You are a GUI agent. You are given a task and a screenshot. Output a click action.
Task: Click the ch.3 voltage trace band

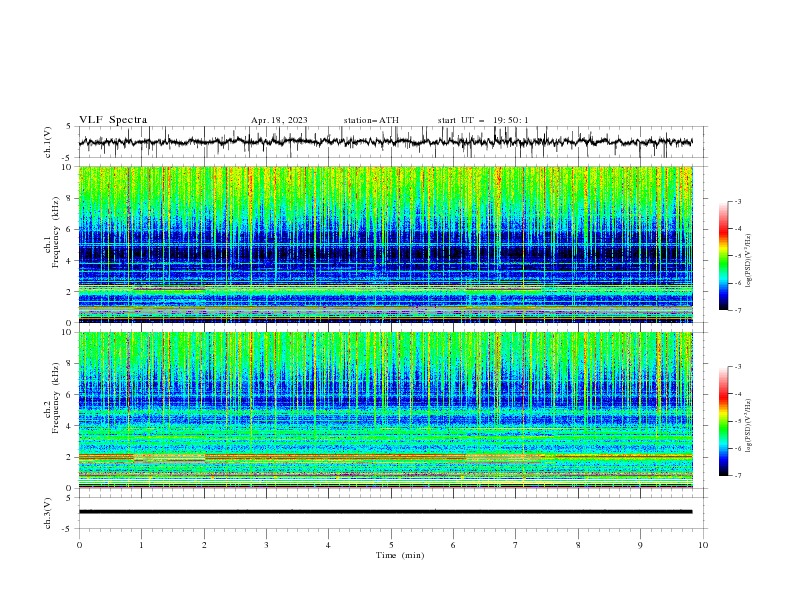click(x=385, y=512)
